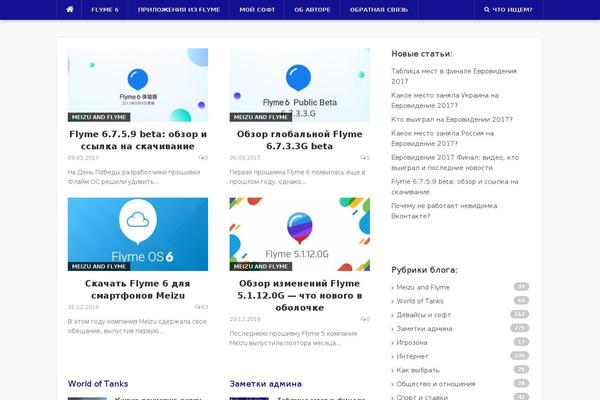Click comments icon on Flyme 6.7.5.9 post
The height and width of the screenshot is (400, 600).
click(x=203, y=158)
